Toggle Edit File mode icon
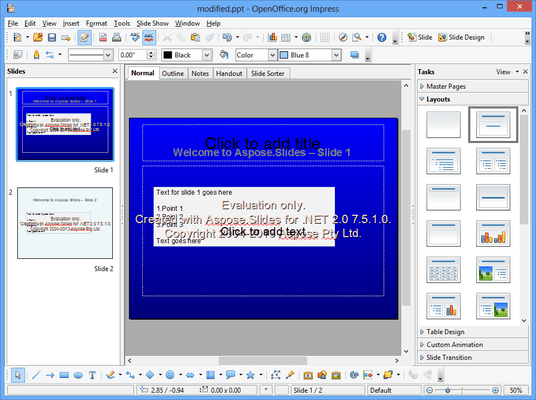This screenshot has width=536, height=400. tap(84, 37)
